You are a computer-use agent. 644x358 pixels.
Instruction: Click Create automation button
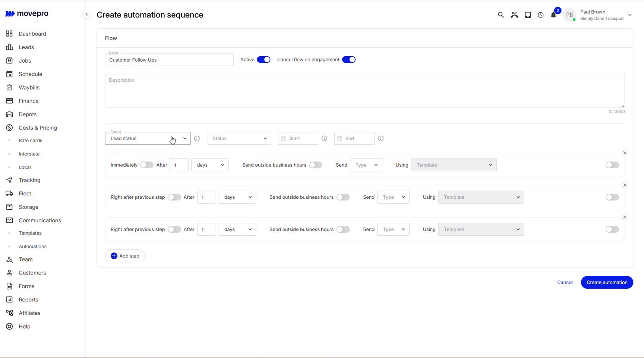(607, 282)
